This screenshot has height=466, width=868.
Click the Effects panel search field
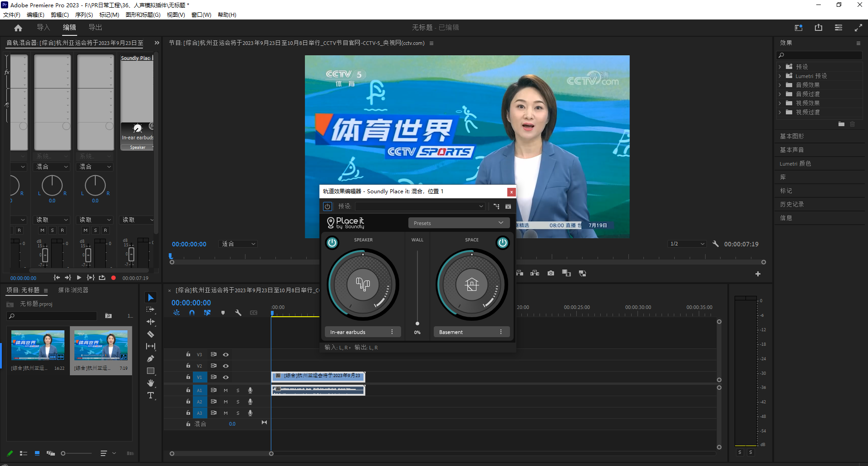(x=819, y=55)
